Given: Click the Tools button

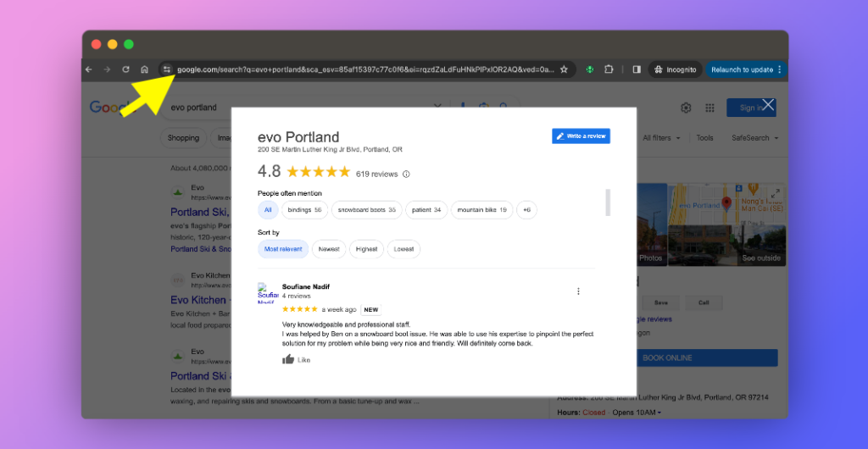Looking at the screenshot, I should coord(704,138).
